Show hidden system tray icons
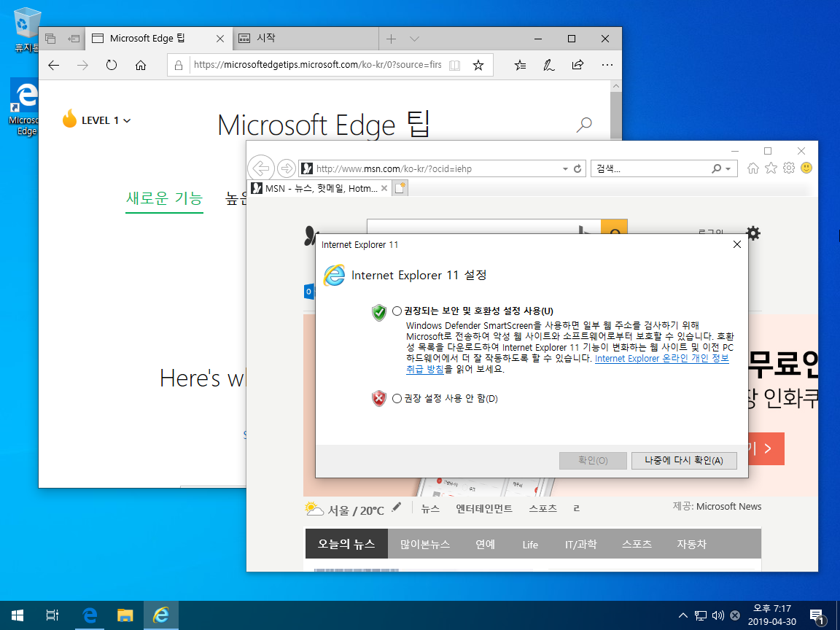The image size is (840, 630). [x=682, y=615]
